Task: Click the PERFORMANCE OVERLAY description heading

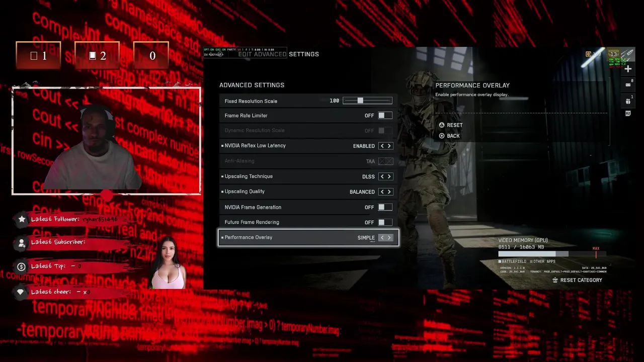Action: (472, 85)
